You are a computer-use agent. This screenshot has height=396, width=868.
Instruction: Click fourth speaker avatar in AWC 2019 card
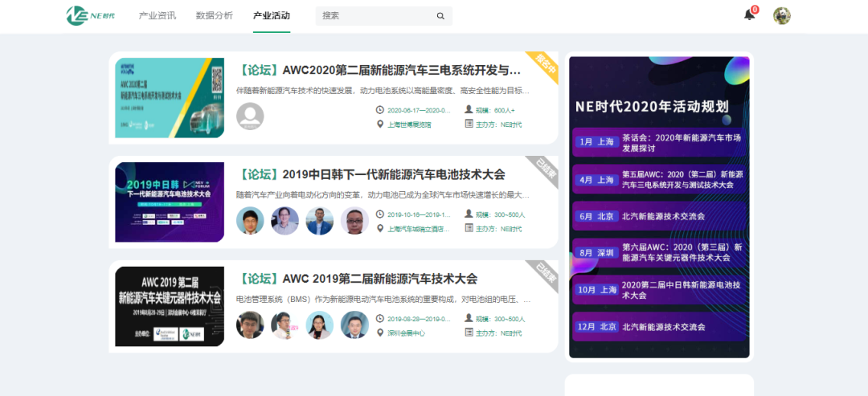point(354,325)
